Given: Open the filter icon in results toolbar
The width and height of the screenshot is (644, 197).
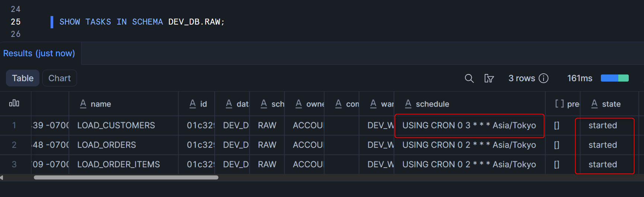Looking at the screenshot, I should [489, 78].
